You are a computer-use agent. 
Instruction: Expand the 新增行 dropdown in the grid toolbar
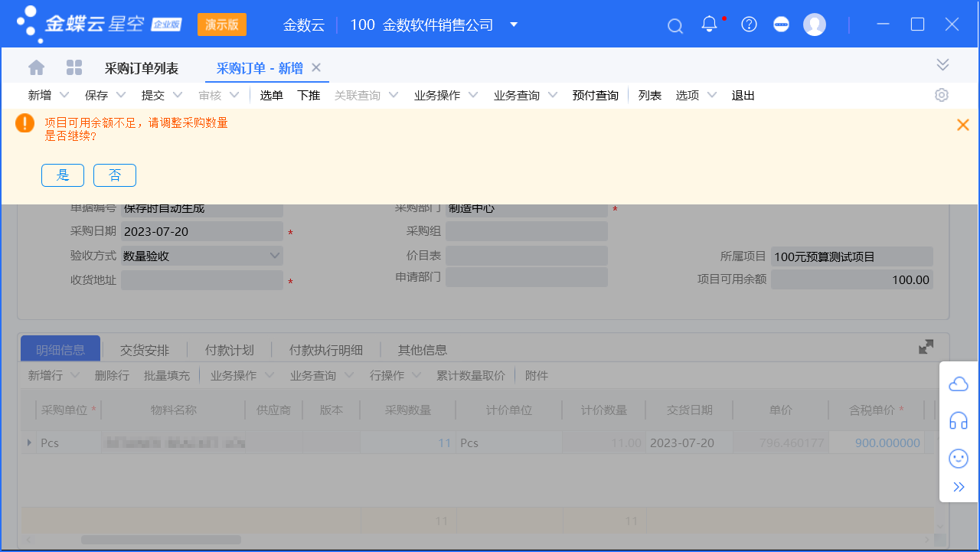click(x=75, y=375)
